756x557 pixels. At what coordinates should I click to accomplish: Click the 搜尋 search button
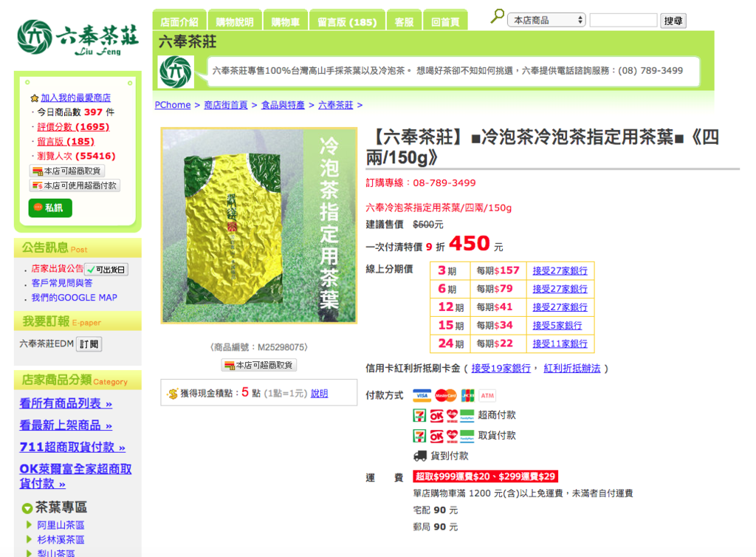tap(673, 20)
